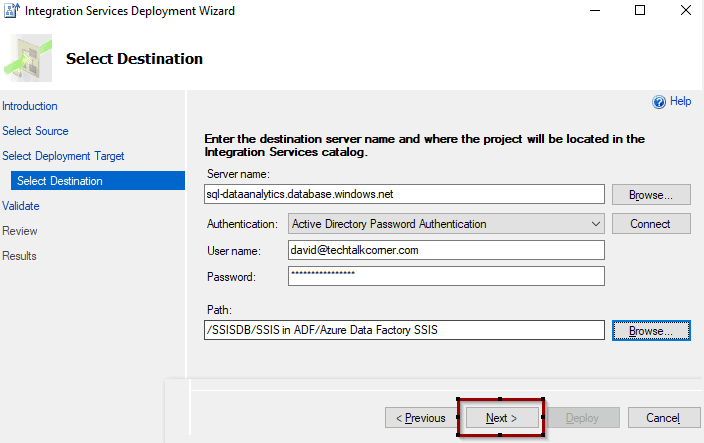
Task: Cancel the deployment wizard
Action: (x=664, y=418)
